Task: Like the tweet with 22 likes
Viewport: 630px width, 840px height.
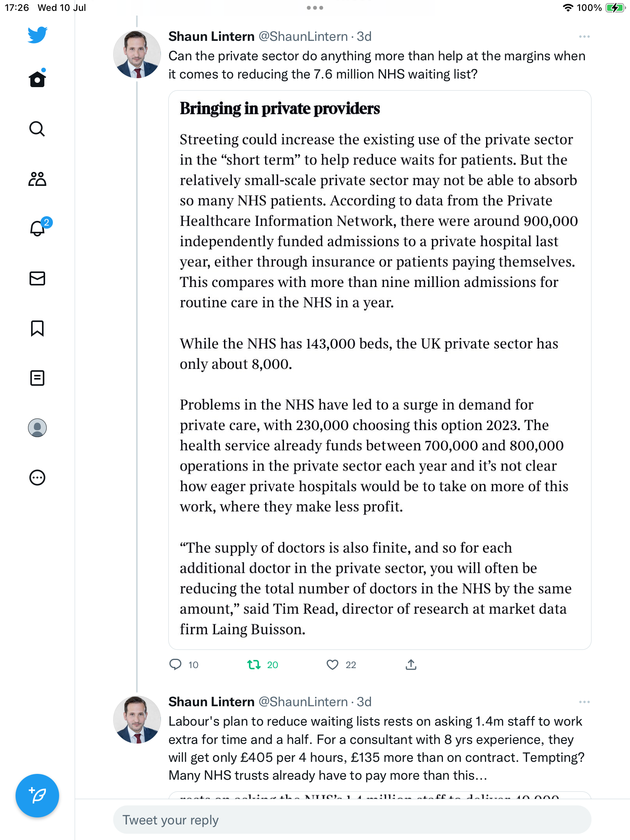Action: [332, 665]
